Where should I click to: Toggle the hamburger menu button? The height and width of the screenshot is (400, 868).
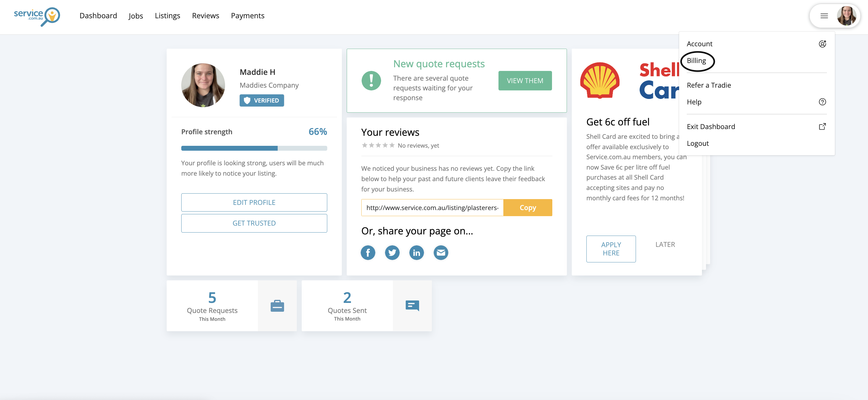824,16
